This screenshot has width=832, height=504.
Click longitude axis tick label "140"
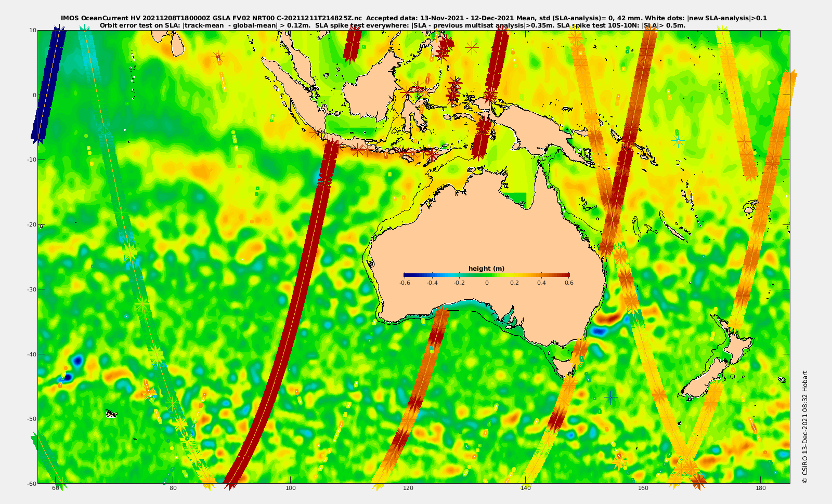click(526, 488)
